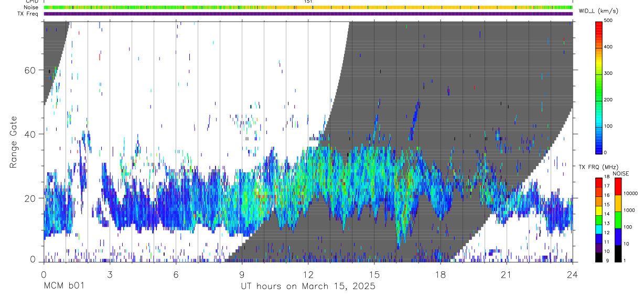Viewport: 644px width, 297px height.
Task: Click the '10000' label on the NOISE legend
Action: 630,193
